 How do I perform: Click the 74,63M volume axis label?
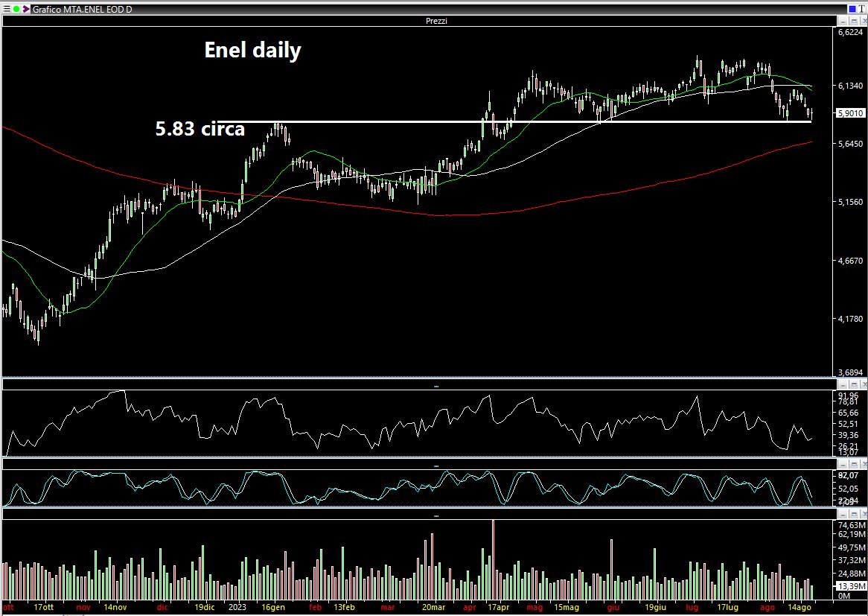pos(851,525)
